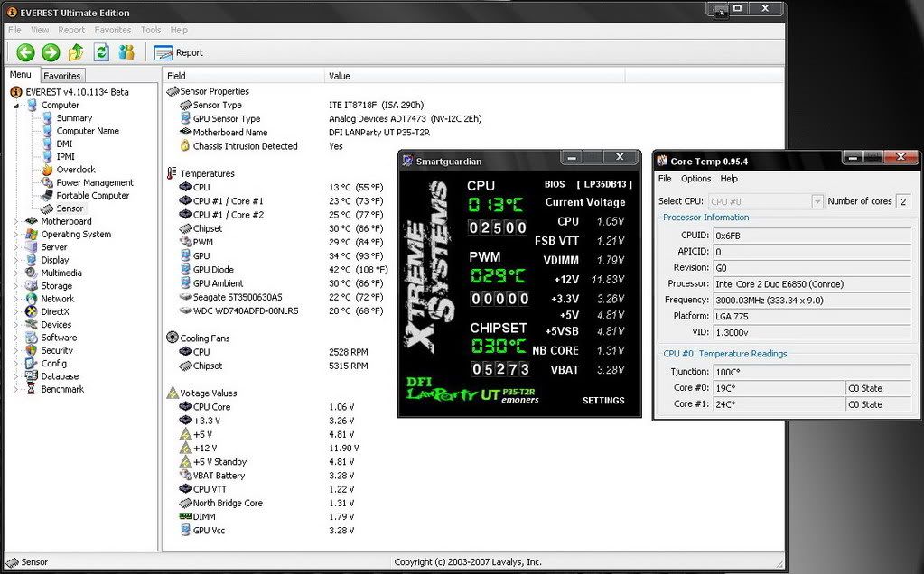Open the DirectX category icon

point(32,311)
